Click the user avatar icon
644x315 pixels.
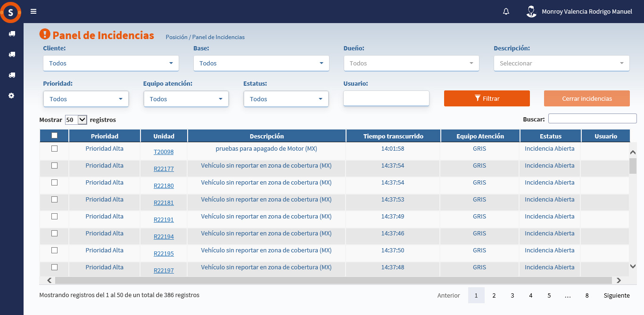(531, 12)
